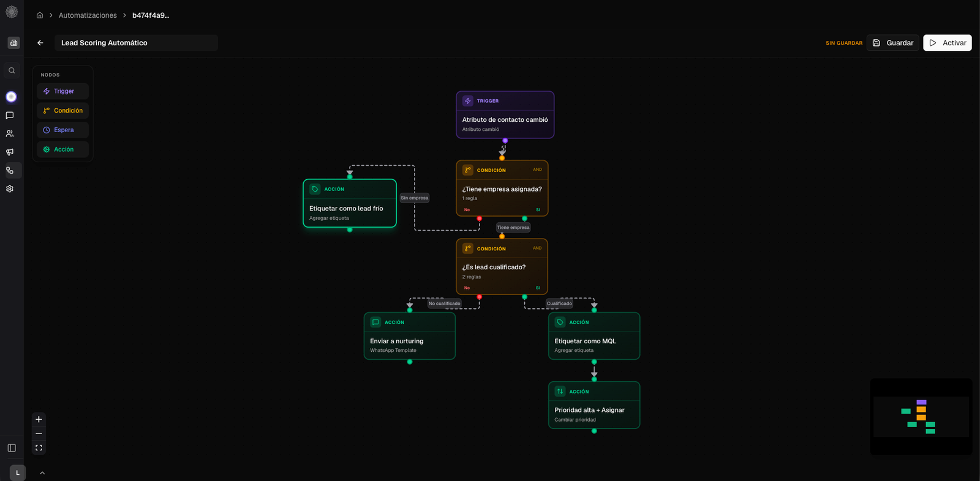Edit the Lead Scoring Automático name field
Image resolution: width=980 pixels, height=481 pixels.
tap(136, 43)
